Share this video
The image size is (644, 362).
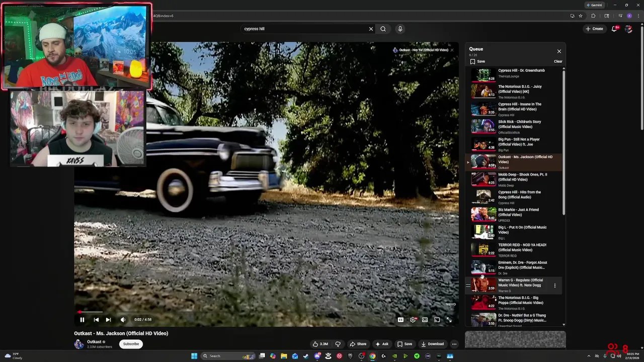click(x=358, y=344)
